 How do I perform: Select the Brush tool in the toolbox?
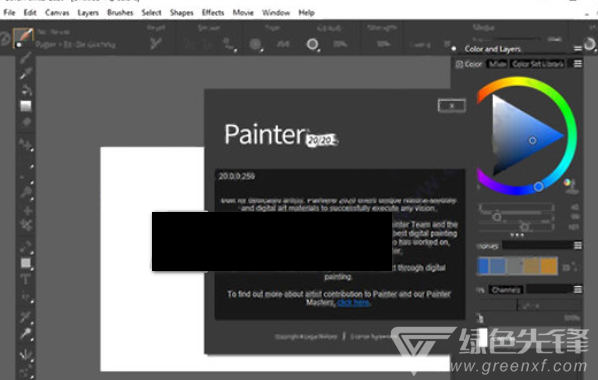25,58
